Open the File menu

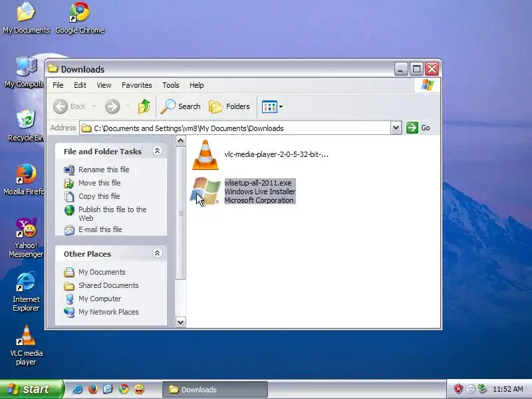58,85
